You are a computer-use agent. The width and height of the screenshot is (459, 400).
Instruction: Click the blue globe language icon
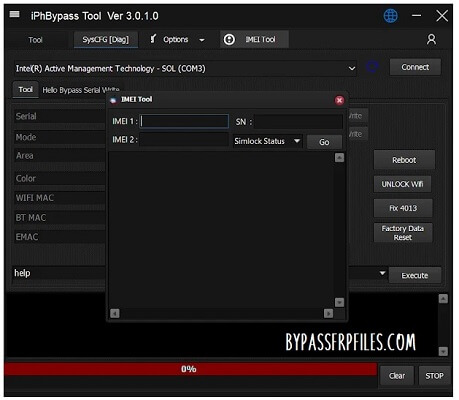click(x=390, y=16)
